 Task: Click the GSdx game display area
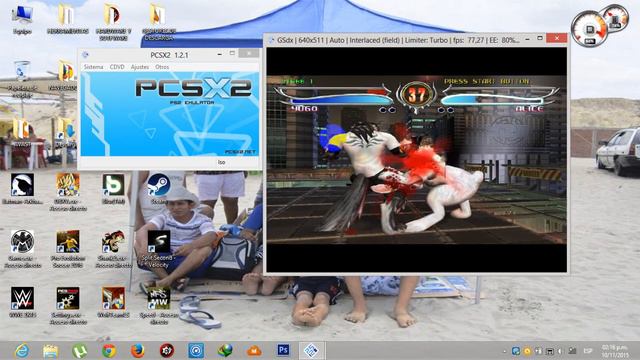(x=417, y=160)
